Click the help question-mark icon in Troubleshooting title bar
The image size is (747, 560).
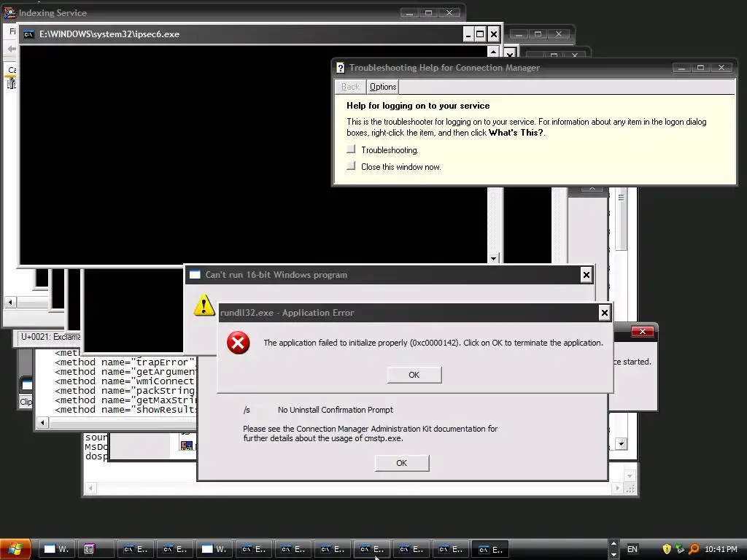point(340,68)
